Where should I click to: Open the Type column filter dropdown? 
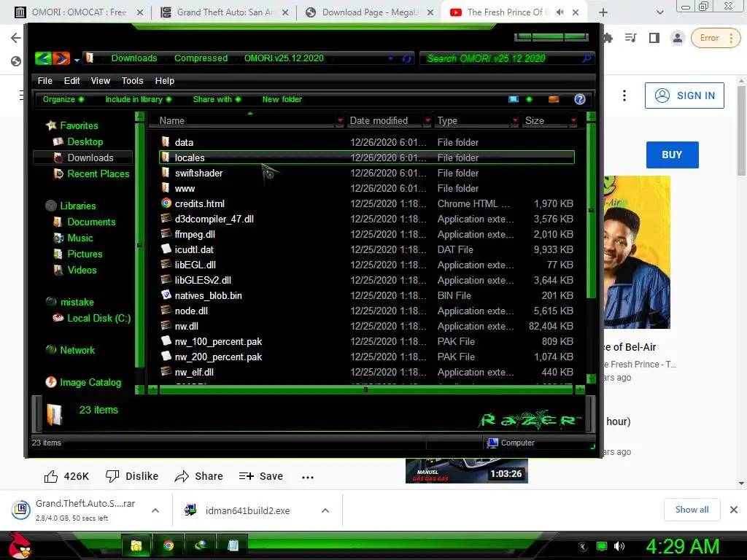515,120
